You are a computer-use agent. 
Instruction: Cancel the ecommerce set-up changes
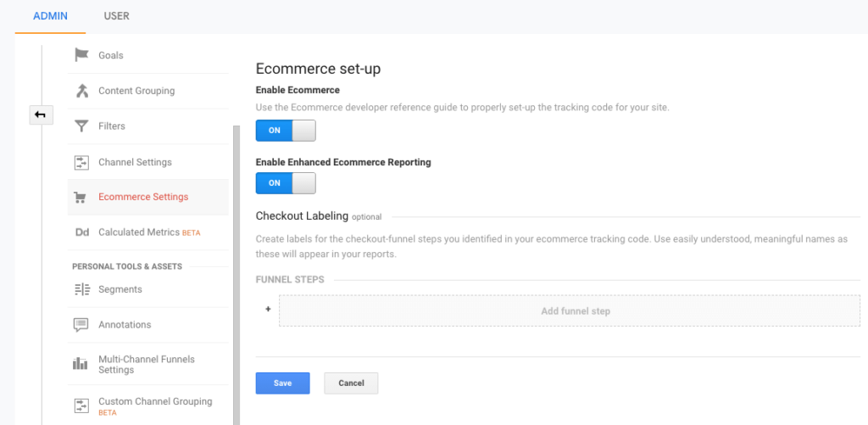point(351,383)
